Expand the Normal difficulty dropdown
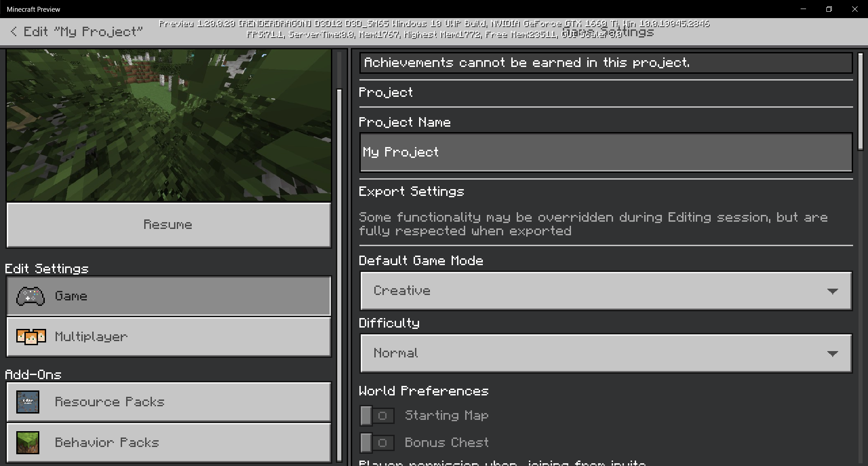This screenshot has width=868, height=466. 606,353
